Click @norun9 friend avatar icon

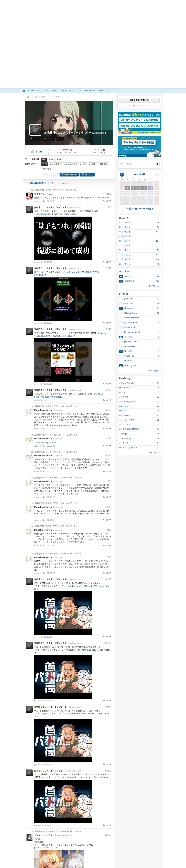[x=121, y=337]
